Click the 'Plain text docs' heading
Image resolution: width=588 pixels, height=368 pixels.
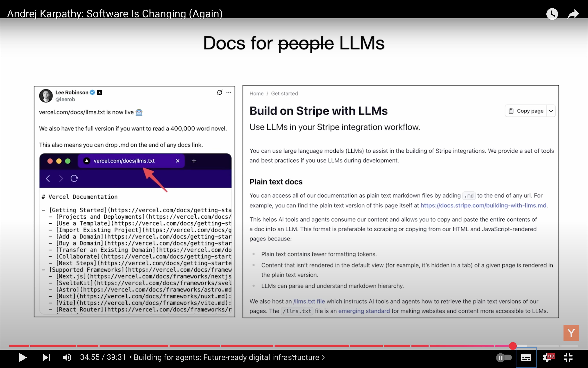(x=276, y=182)
